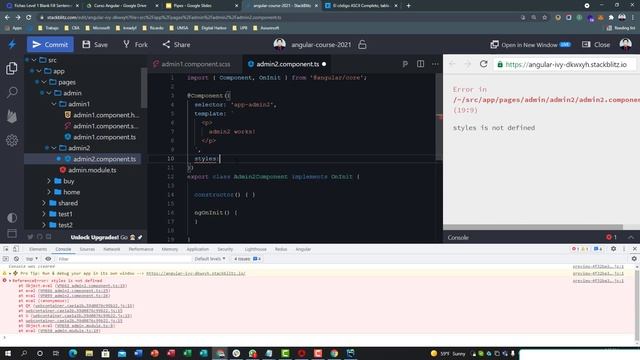
Task: Click the 4 issues badge in the console
Action: point(247,259)
